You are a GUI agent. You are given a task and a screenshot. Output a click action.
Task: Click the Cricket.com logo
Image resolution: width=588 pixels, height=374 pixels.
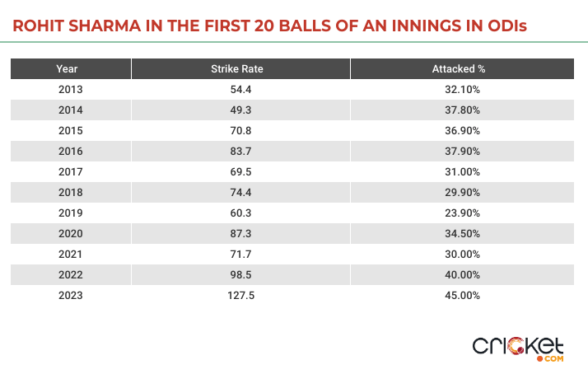click(517, 348)
